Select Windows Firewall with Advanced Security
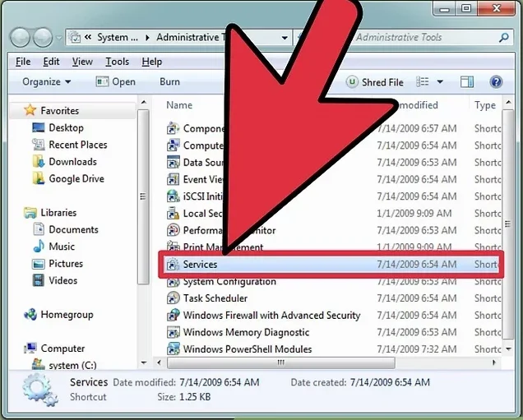The height and width of the screenshot is (420, 523). pyautogui.click(x=271, y=316)
